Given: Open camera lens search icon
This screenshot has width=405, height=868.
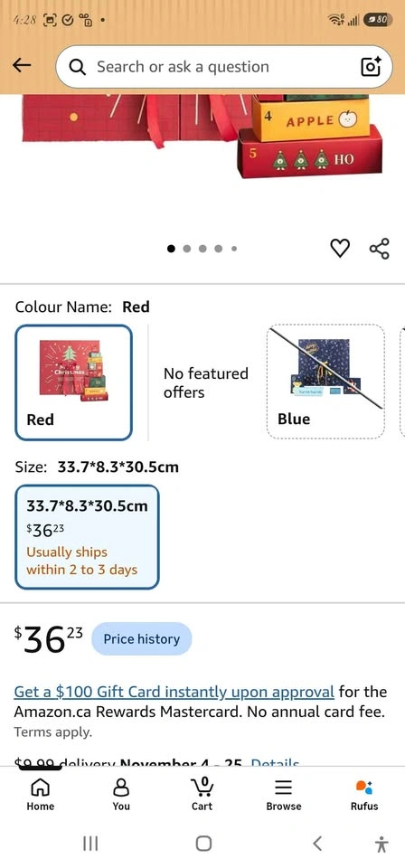Looking at the screenshot, I should (x=371, y=66).
